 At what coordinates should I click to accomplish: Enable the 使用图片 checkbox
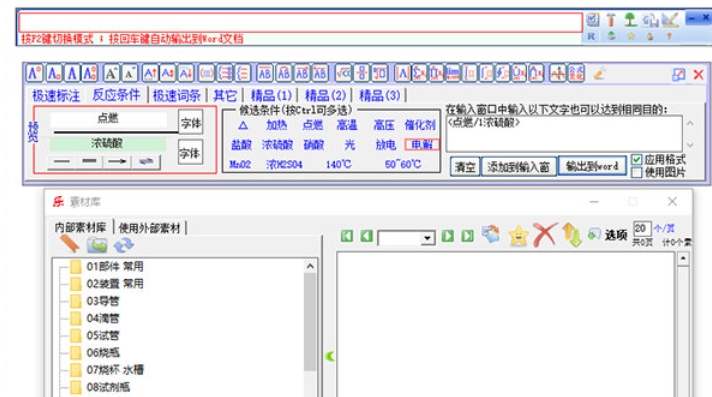pyautogui.click(x=637, y=173)
